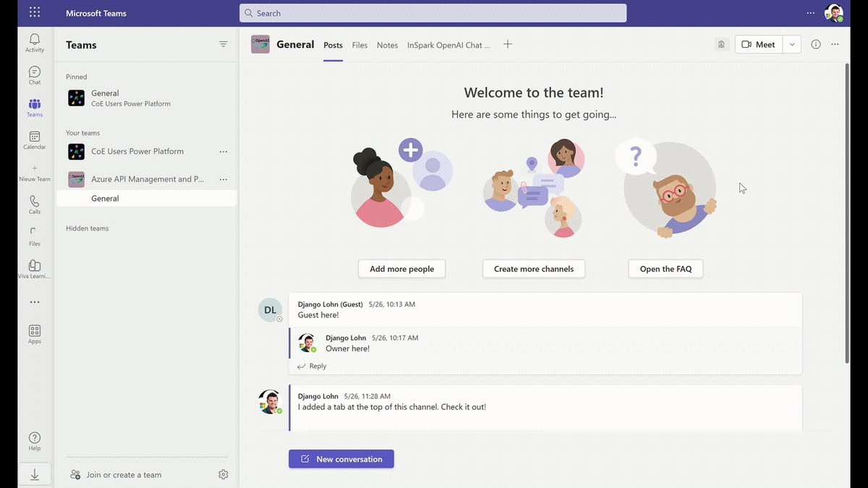Viewport: 868px width, 488px height.
Task: Click the channel badge icon beside Meet
Action: pos(721,44)
